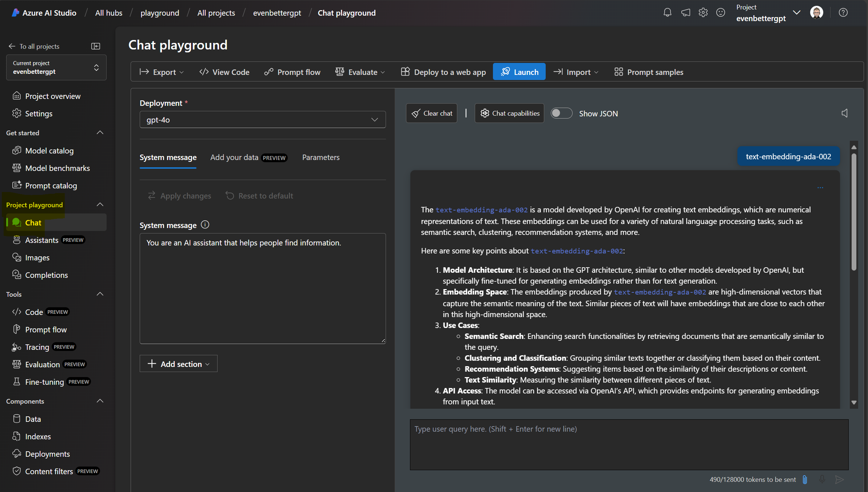
Task: Click the Launch button
Action: 519,72
